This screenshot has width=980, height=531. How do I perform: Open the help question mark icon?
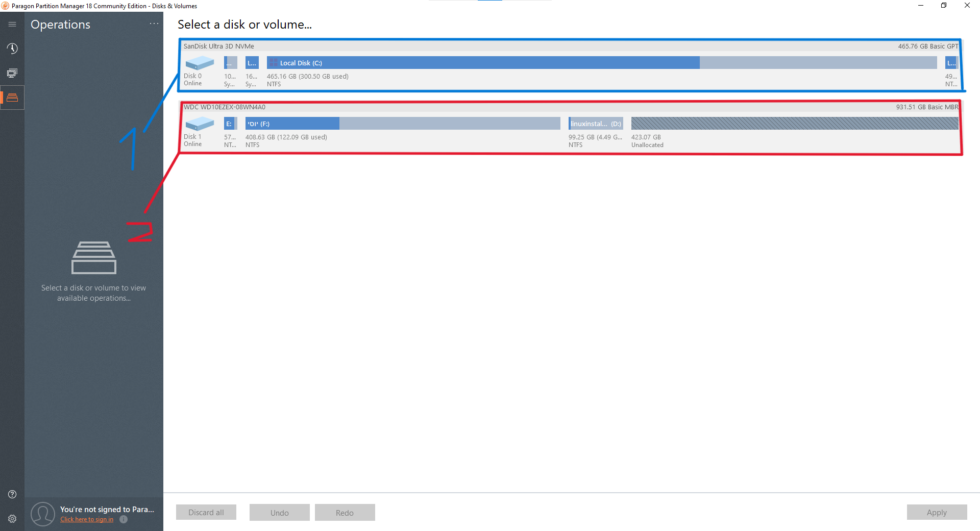coord(12,494)
